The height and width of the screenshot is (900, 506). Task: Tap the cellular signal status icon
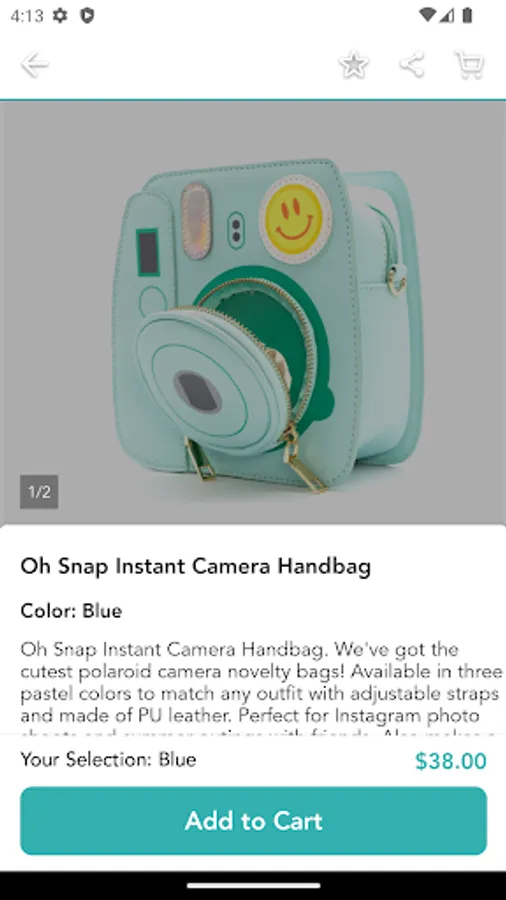pyautogui.click(x=447, y=15)
